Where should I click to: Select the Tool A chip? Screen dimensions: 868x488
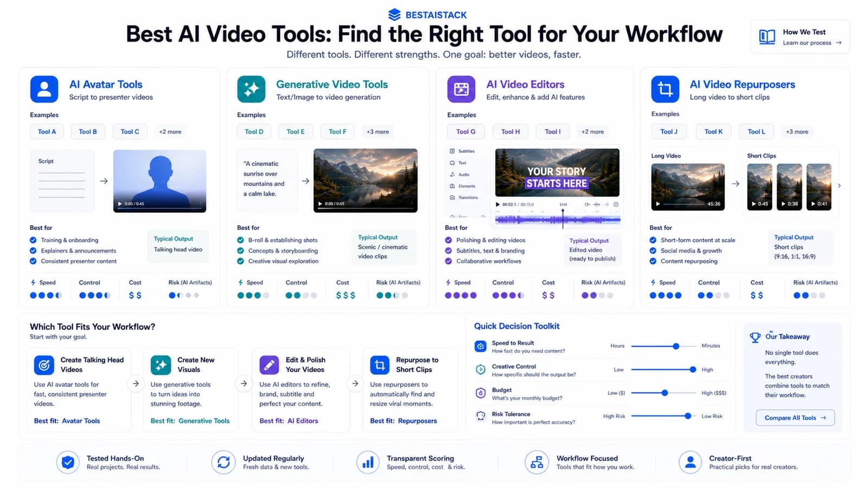[x=47, y=132]
